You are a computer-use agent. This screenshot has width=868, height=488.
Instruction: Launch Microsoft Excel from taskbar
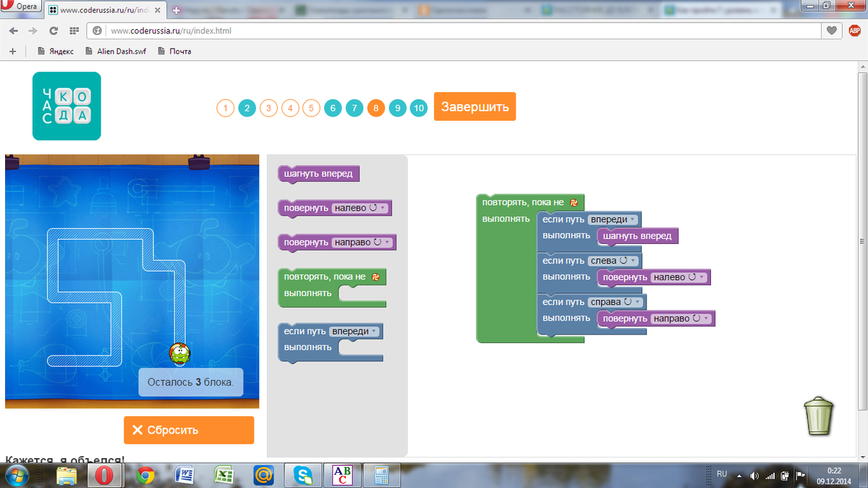pos(224,475)
